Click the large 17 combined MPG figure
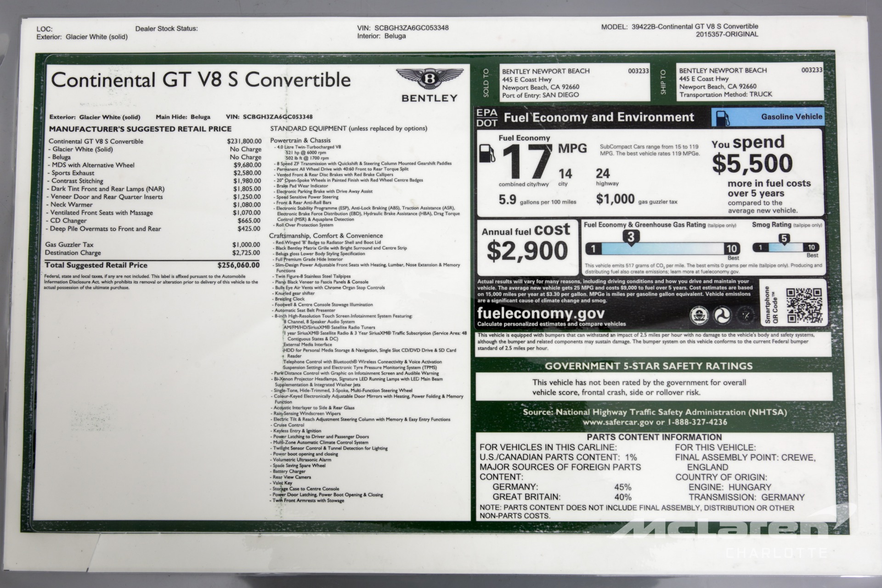Image resolution: width=882 pixels, height=588 pixels. (527, 161)
